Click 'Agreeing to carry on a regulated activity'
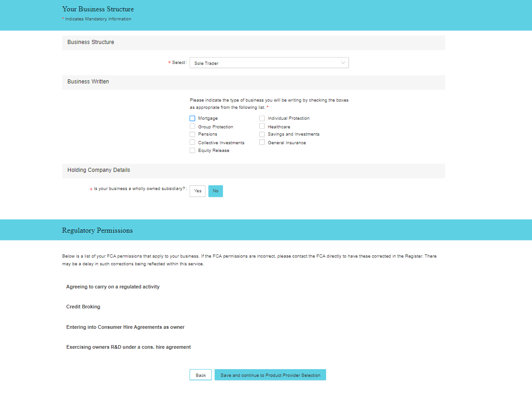532x395 pixels. (112, 287)
